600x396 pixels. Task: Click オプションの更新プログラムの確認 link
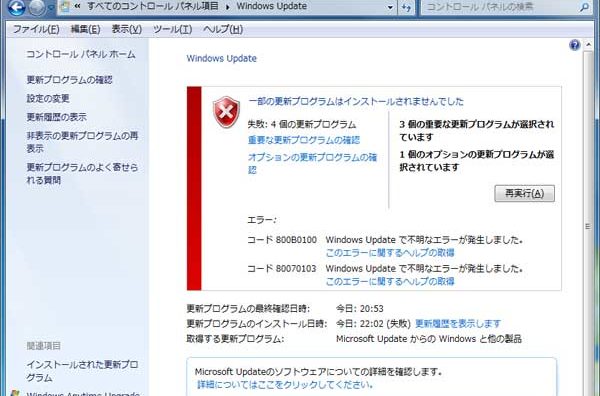[312, 163]
